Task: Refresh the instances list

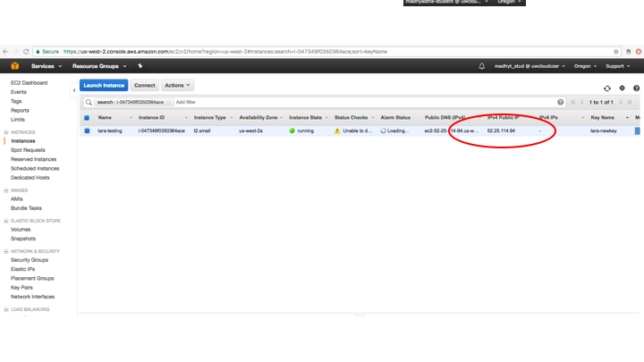Action: pos(607,88)
